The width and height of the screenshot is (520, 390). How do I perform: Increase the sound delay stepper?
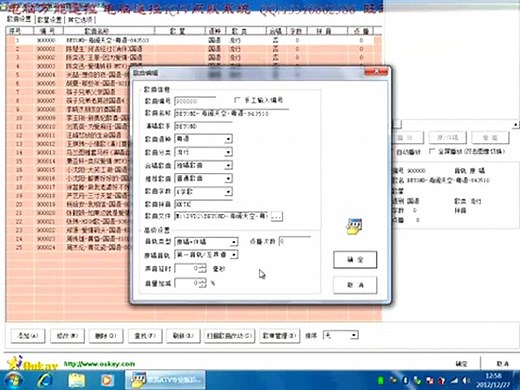(x=203, y=266)
